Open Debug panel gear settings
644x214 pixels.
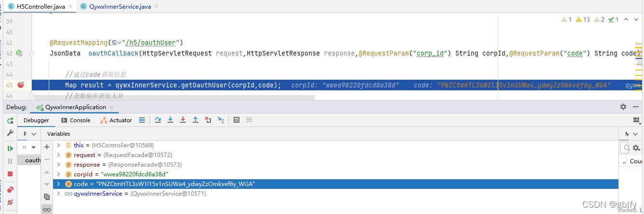pyautogui.click(x=623, y=107)
